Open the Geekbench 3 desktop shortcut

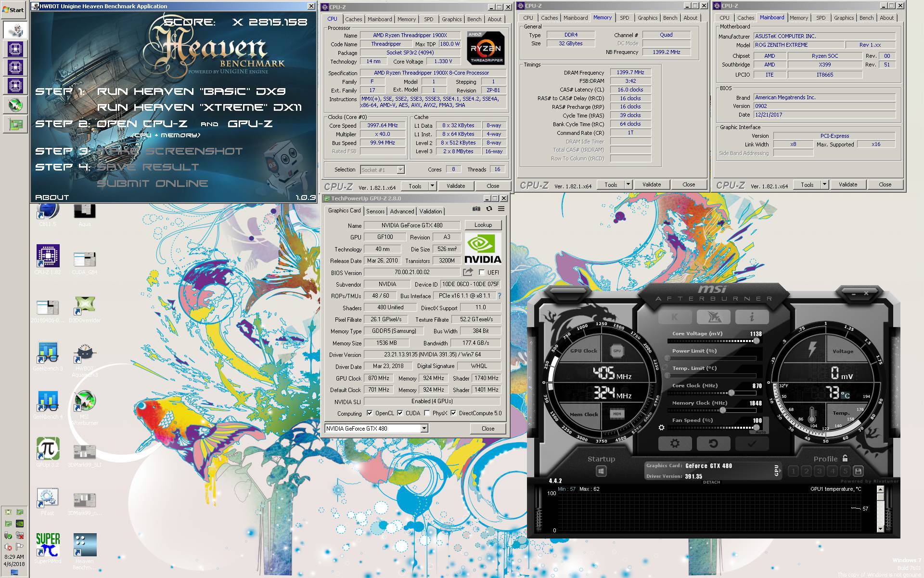(48, 356)
